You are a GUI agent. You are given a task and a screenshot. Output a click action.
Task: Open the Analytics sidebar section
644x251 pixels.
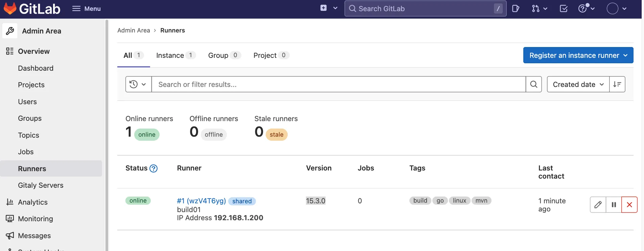tap(32, 202)
